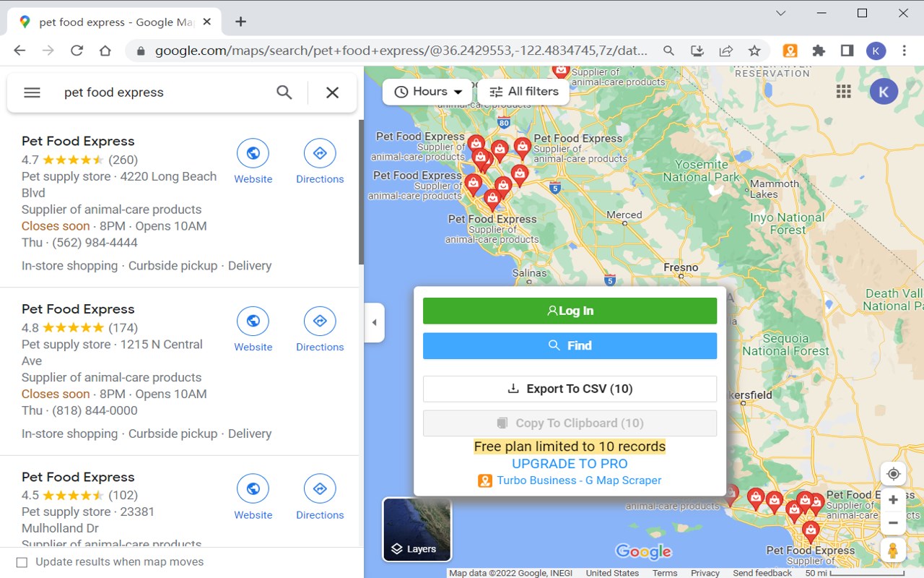This screenshot has height=578, width=924.
Task: Open the Google Maps hamburger menu
Action: [x=32, y=92]
